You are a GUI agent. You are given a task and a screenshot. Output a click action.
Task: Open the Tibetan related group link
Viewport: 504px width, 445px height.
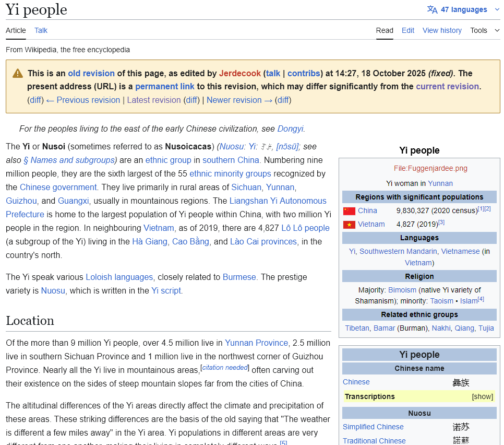[x=357, y=328]
